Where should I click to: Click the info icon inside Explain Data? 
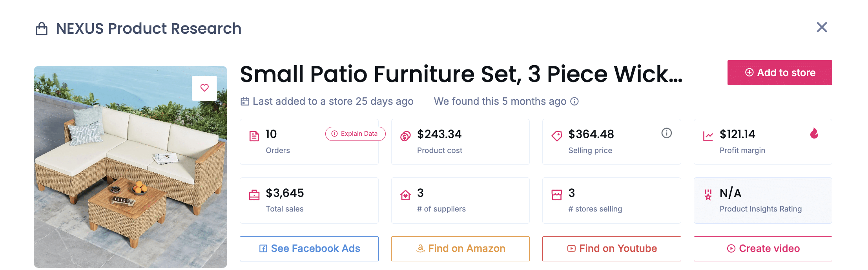coord(334,133)
